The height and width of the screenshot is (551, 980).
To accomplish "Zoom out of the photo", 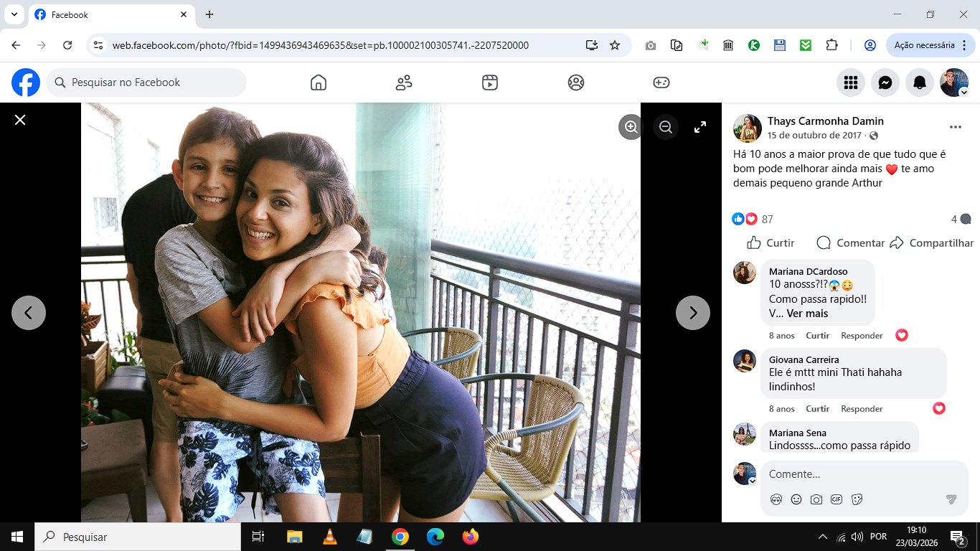I will (666, 127).
